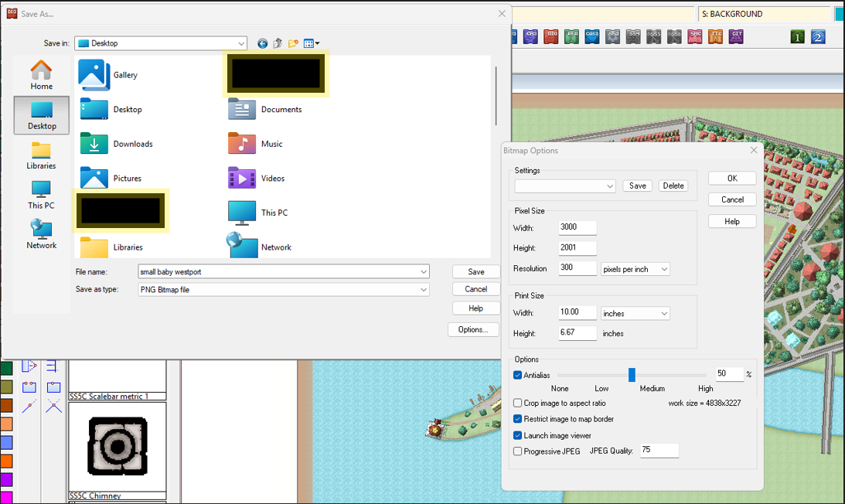Viewport: 845px width, 504px height.
Task: Enable Crop image to aspect ratio
Action: pos(518,403)
